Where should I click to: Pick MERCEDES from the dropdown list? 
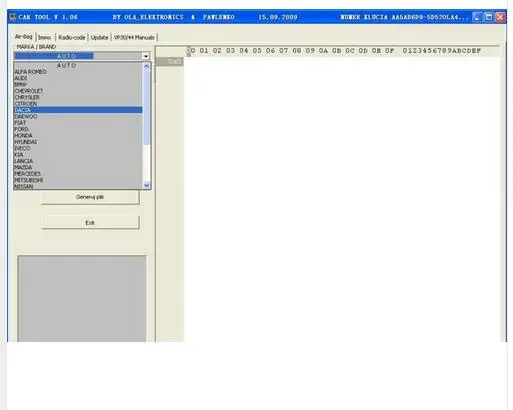tap(78, 174)
